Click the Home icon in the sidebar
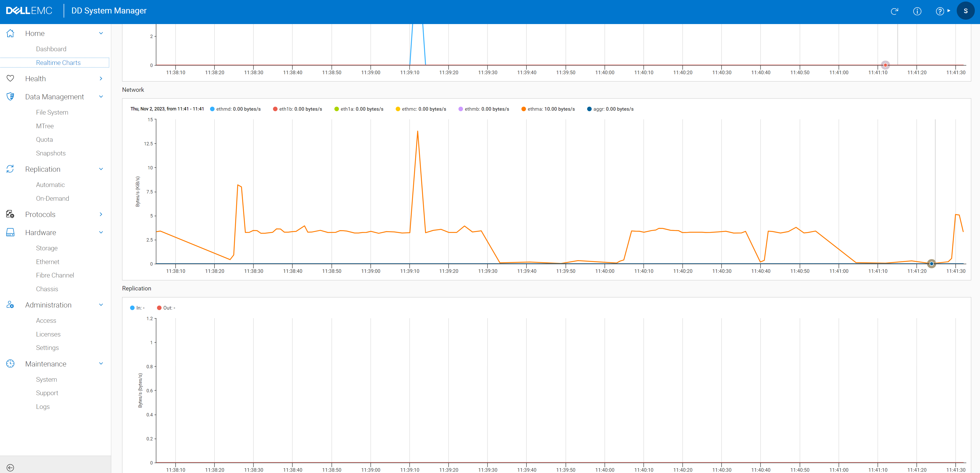 10,33
